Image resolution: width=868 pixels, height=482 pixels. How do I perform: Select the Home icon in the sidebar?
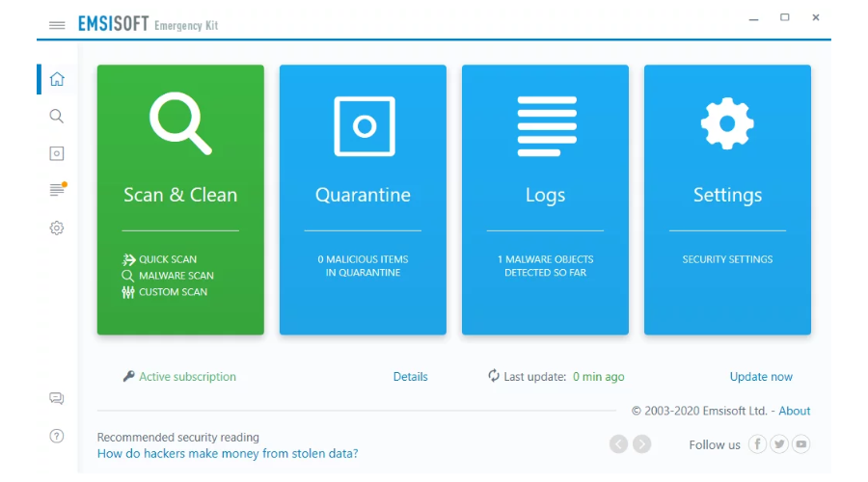[57, 79]
